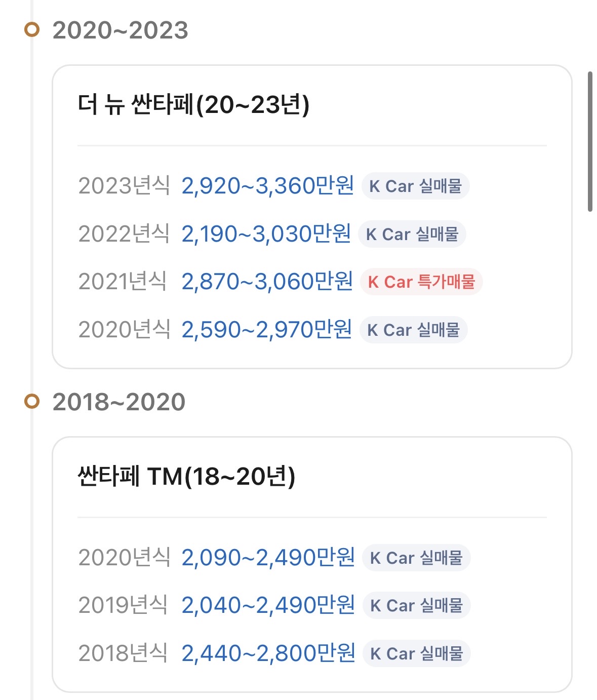Click the 2020~2023 timeline marker dot
The width and height of the screenshot is (597, 700).
(31, 30)
